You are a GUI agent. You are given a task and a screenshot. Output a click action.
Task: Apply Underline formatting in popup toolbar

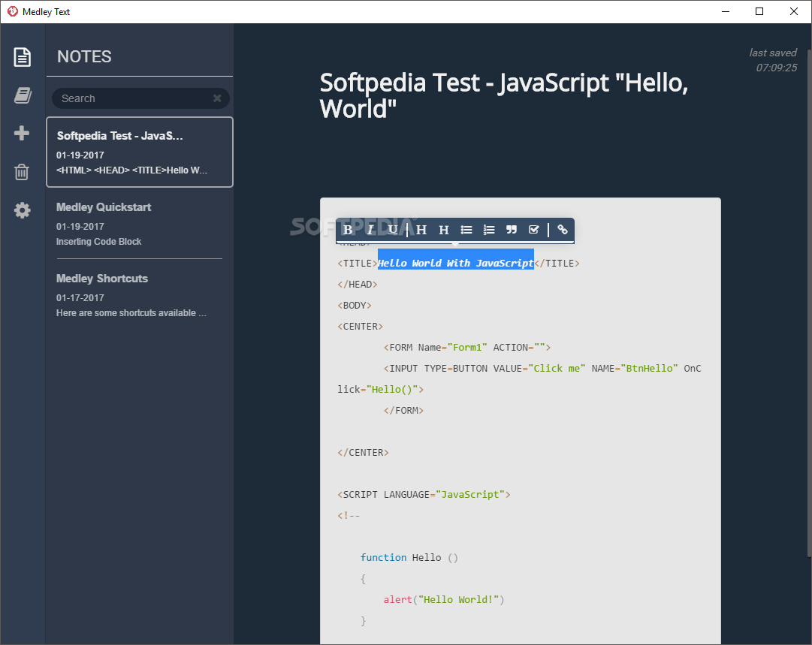393,230
